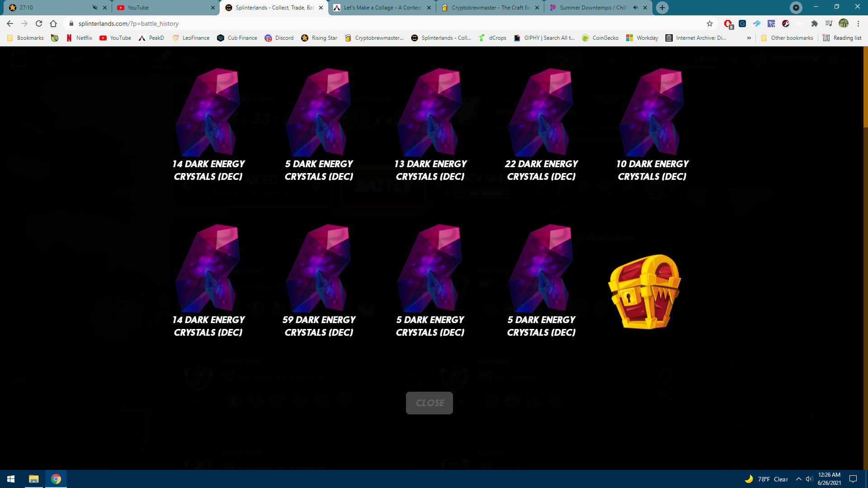The width and height of the screenshot is (868, 488).
Task: Open the browser home page
Action: click(x=53, y=23)
